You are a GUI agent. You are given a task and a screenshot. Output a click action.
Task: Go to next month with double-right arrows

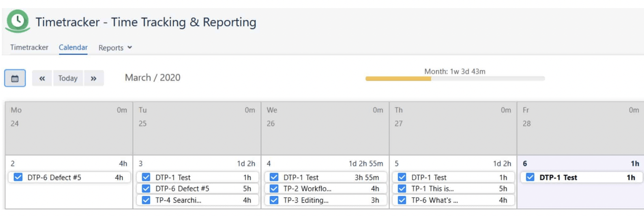click(93, 78)
